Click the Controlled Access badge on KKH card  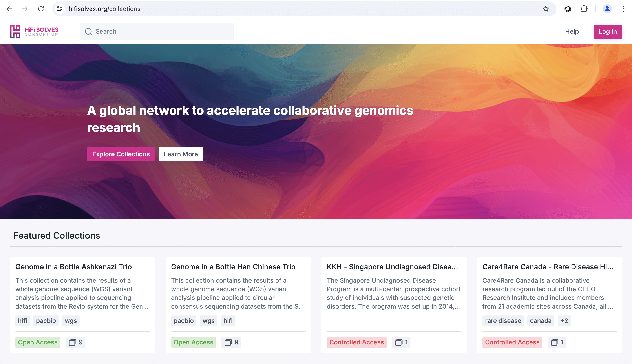(356, 342)
